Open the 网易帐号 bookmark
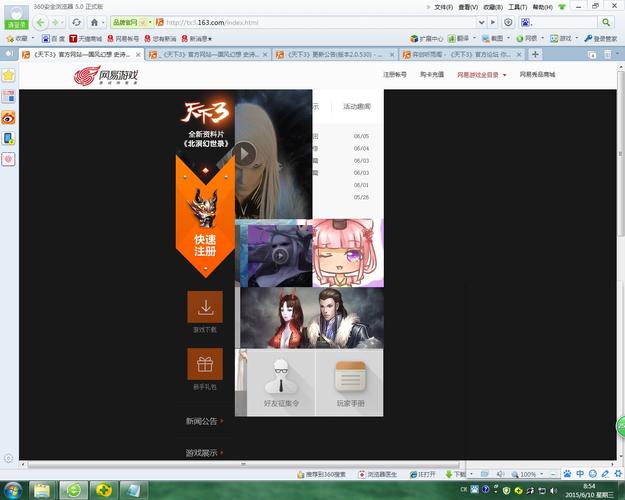This screenshot has height=500, width=625. [x=123, y=39]
